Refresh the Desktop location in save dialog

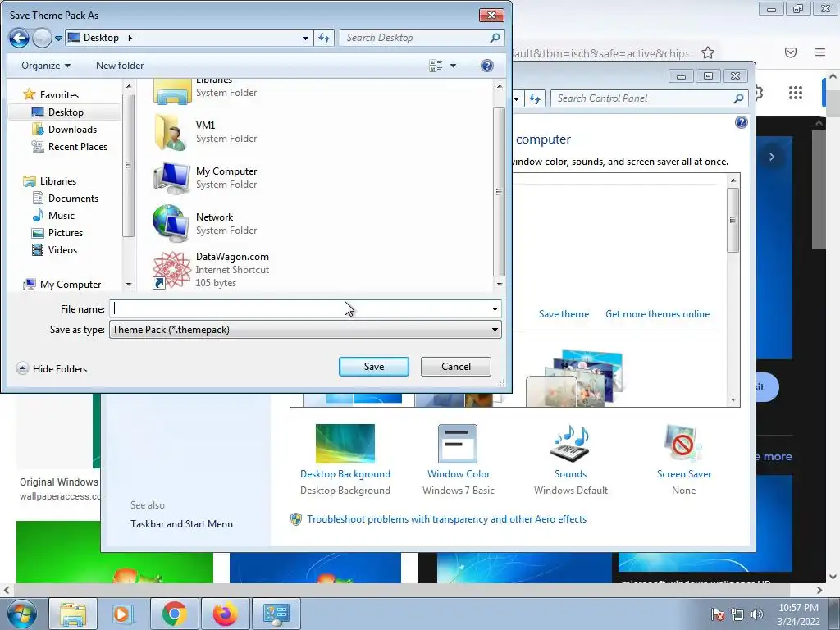point(324,38)
